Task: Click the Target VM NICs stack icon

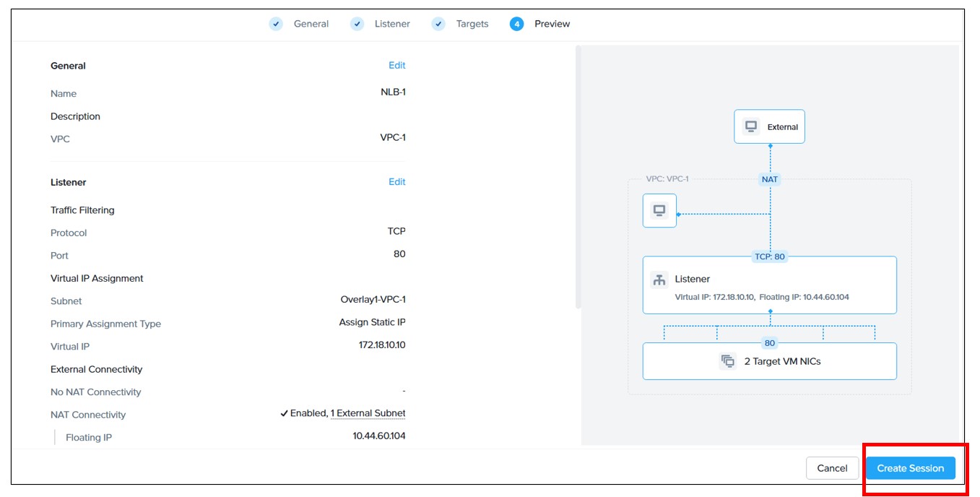Action: click(x=727, y=361)
